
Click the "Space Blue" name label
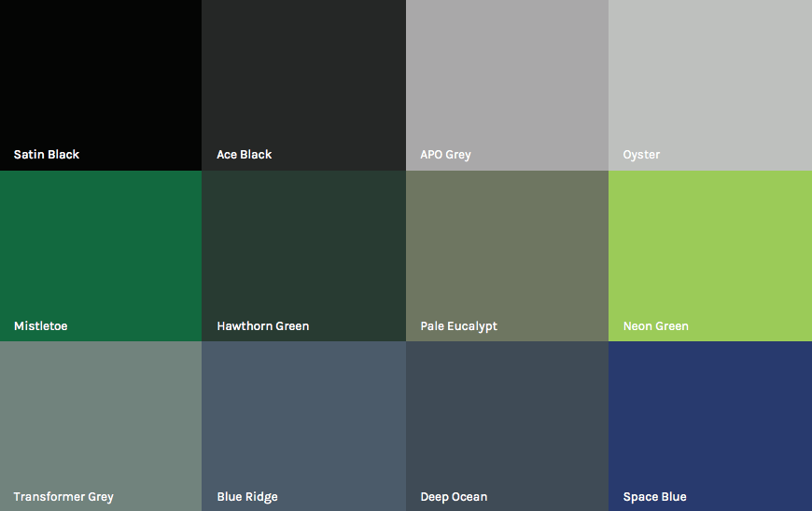pyautogui.click(x=654, y=497)
